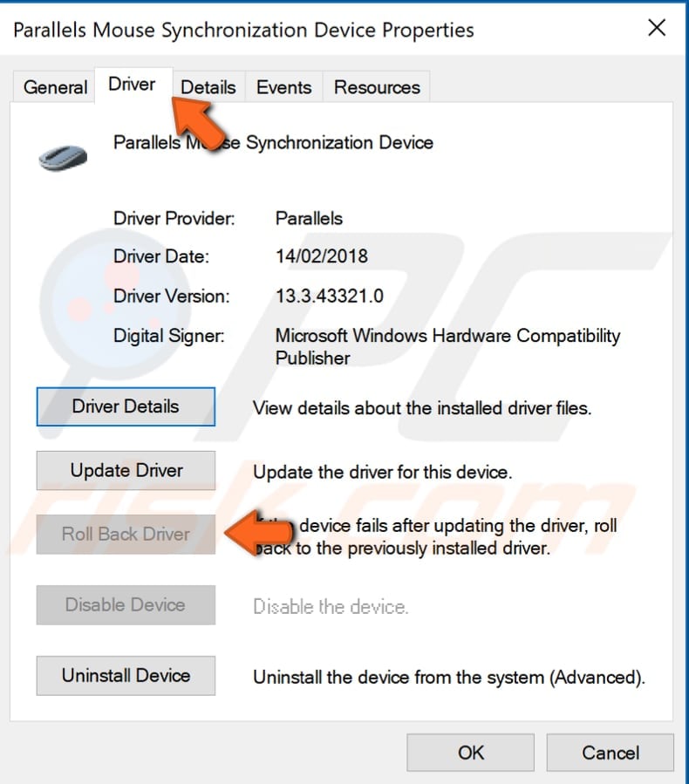
Task: Click the mouse device icon
Action: [63, 157]
